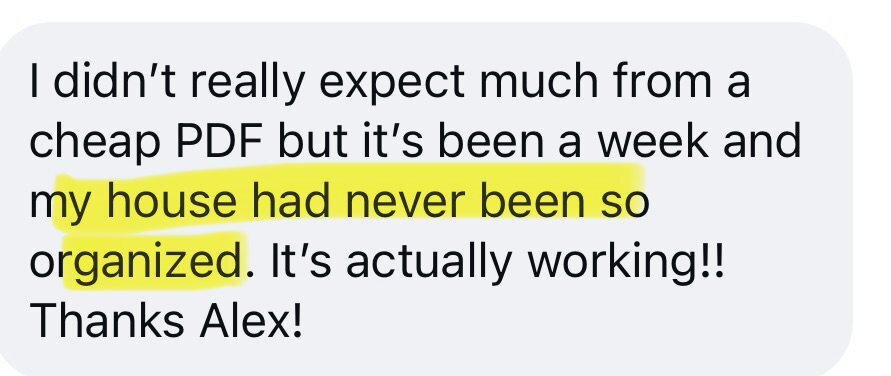
Task: Click the highlighted word "had"
Action: 291,201
